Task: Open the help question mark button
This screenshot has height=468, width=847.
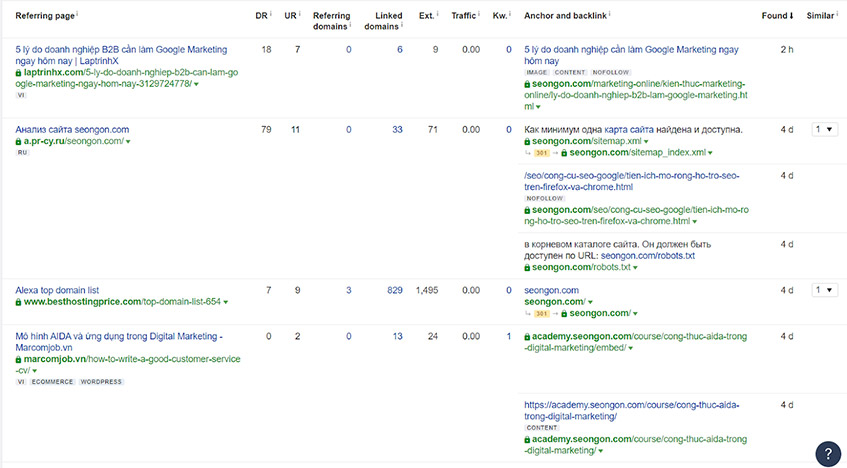Action: [x=828, y=453]
